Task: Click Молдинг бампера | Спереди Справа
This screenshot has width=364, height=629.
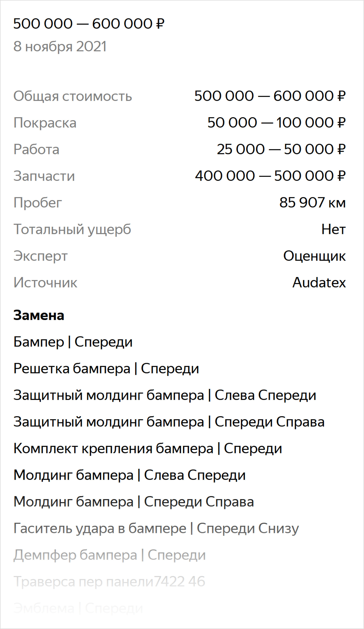Action: pos(134,502)
